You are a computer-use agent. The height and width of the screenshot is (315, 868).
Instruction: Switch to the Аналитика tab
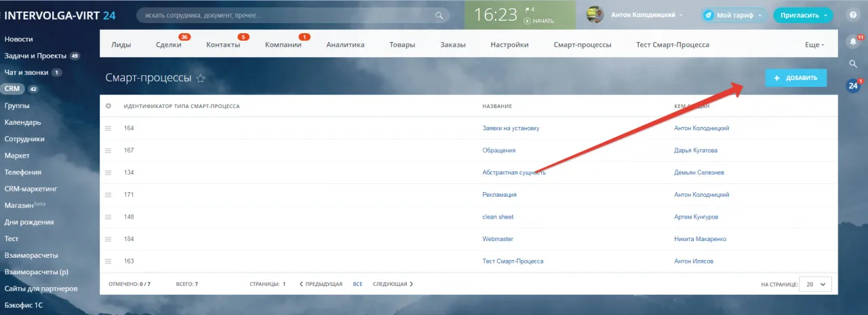point(345,45)
